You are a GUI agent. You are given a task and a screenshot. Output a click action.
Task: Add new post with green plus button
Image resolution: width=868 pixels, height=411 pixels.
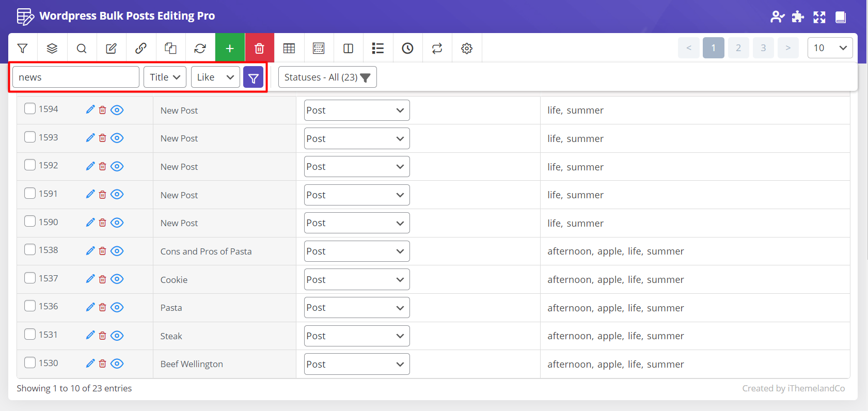point(230,48)
